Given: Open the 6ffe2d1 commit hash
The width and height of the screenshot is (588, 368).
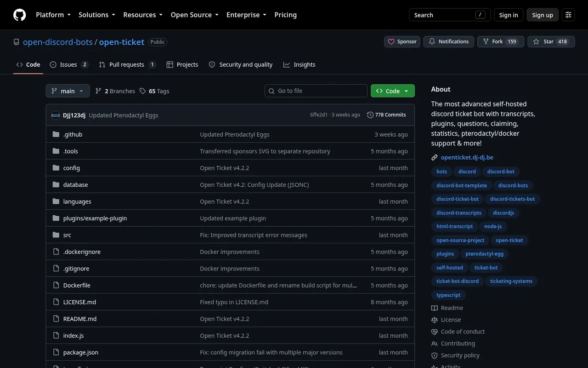Looking at the screenshot, I should 319,115.
